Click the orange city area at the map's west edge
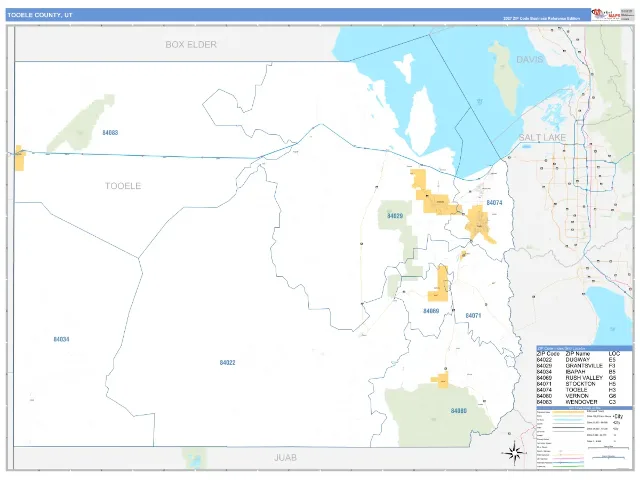The width and height of the screenshot is (640, 480). click(19, 158)
